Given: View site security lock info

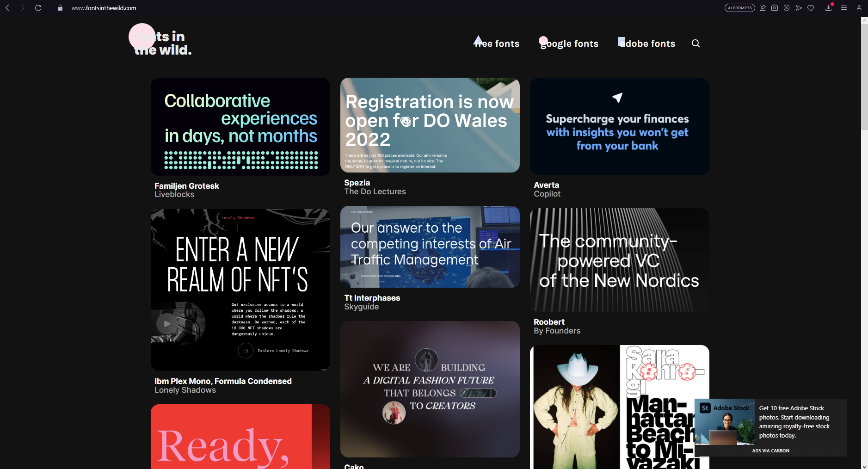Looking at the screenshot, I should tap(60, 8).
